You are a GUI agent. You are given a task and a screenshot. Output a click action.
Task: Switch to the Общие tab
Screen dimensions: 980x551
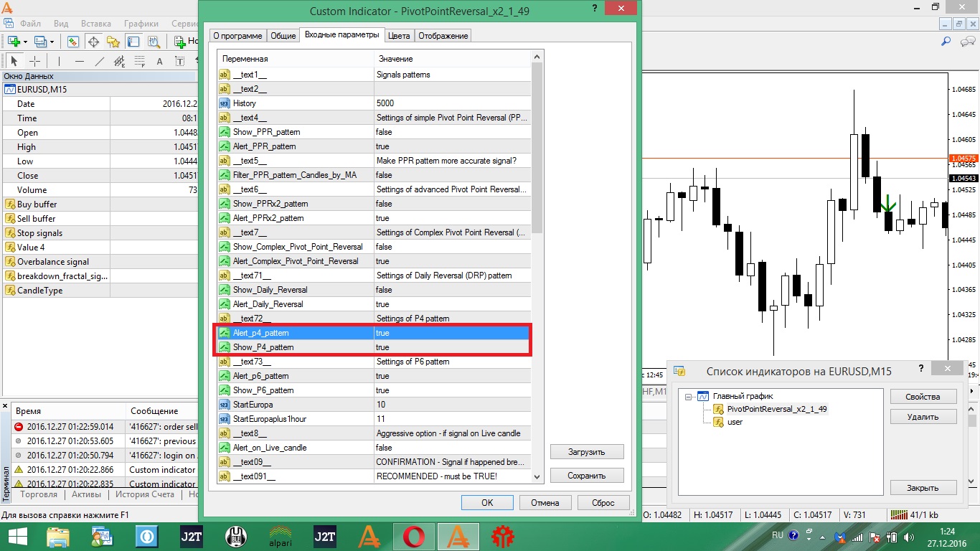283,36
